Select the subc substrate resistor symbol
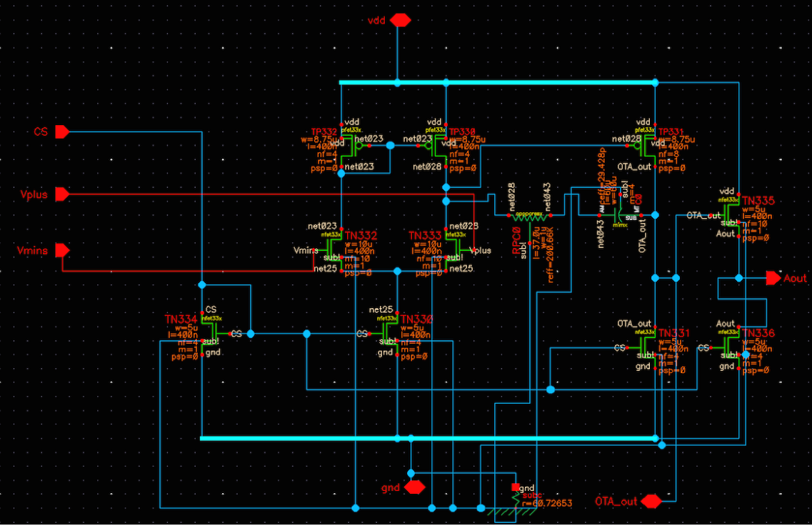This screenshot has width=812, height=526. click(x=516, y=499)
